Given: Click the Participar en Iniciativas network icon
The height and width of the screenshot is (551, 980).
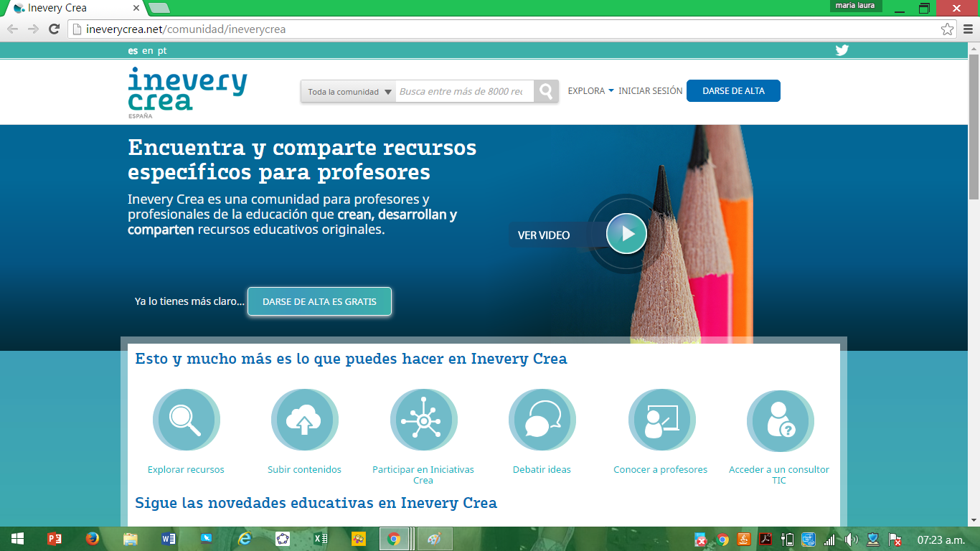Looking at the screenshot, I should tap(423, 421).
